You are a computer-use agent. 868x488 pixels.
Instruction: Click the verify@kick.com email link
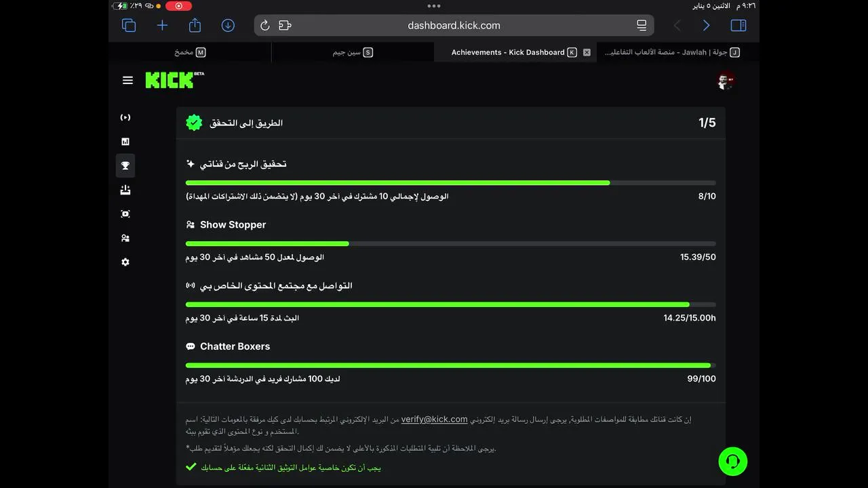point(434,420)
